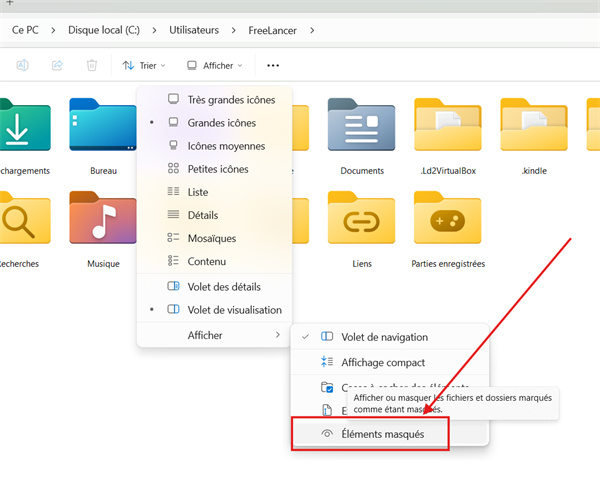
Task: Click the share icon in toolbar
Action: coord(57,66)
